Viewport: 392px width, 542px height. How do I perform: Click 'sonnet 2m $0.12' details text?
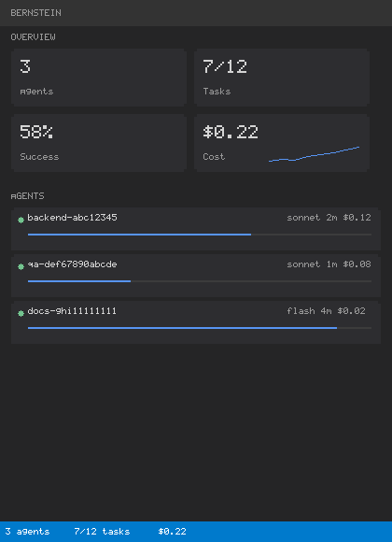coord(329,218)
